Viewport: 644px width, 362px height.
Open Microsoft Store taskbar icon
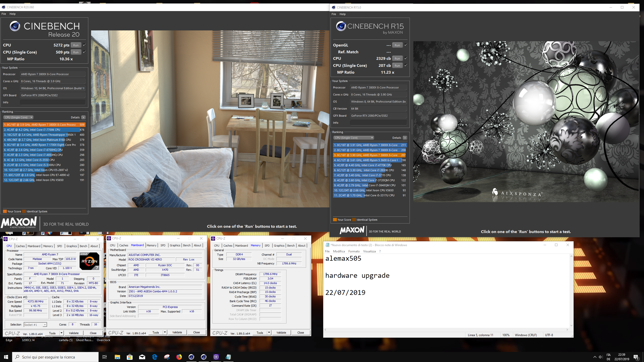click(x=130, y=357)
